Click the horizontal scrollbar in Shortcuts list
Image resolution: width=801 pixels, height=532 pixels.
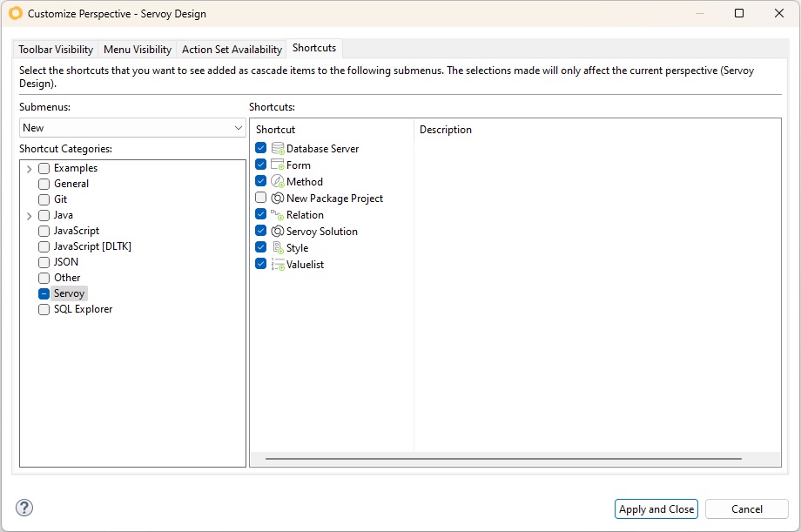pyautogui.click(x=503, y=458)
